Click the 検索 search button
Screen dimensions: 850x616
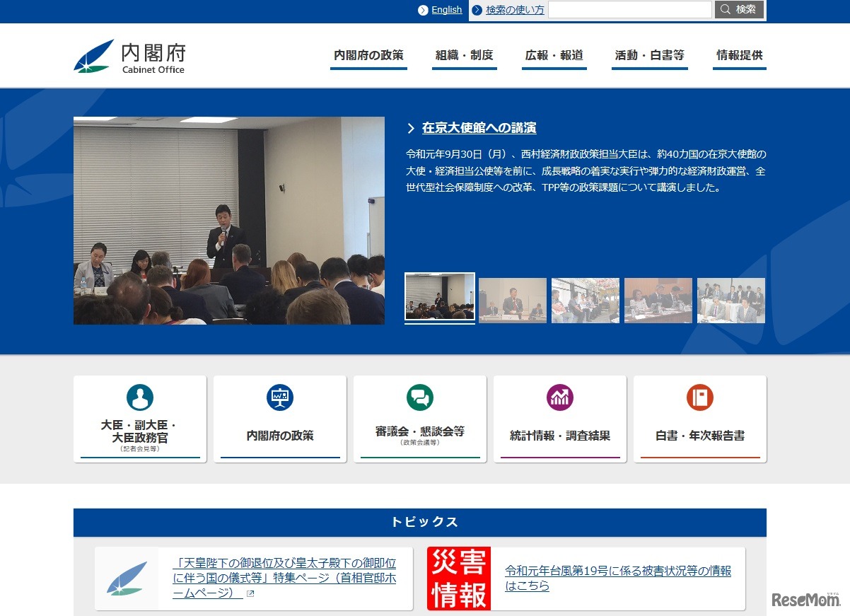click(x=739, y=9)
